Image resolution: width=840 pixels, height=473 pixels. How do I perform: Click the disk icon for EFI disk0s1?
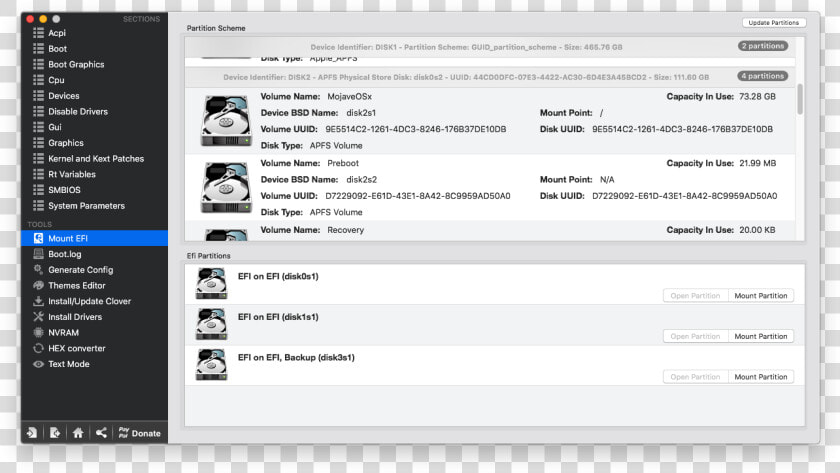212,283
